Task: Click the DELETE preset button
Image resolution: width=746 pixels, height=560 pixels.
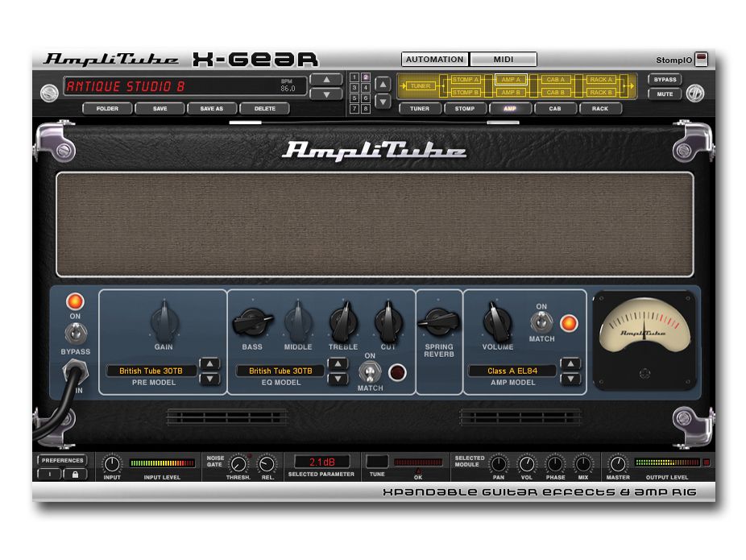Action: coord(264,109)
